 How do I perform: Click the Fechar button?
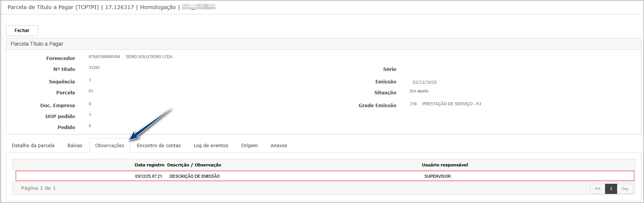(x=22, y=31)
